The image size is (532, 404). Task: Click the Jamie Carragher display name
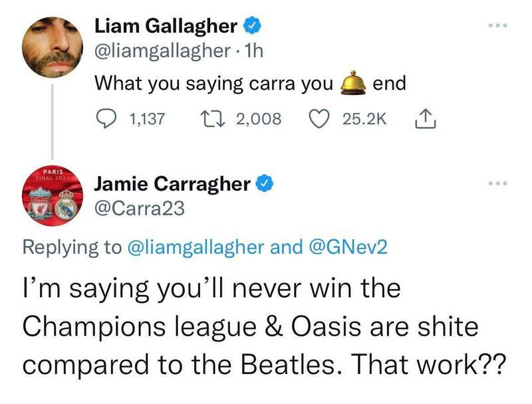[x=173, y=184]
